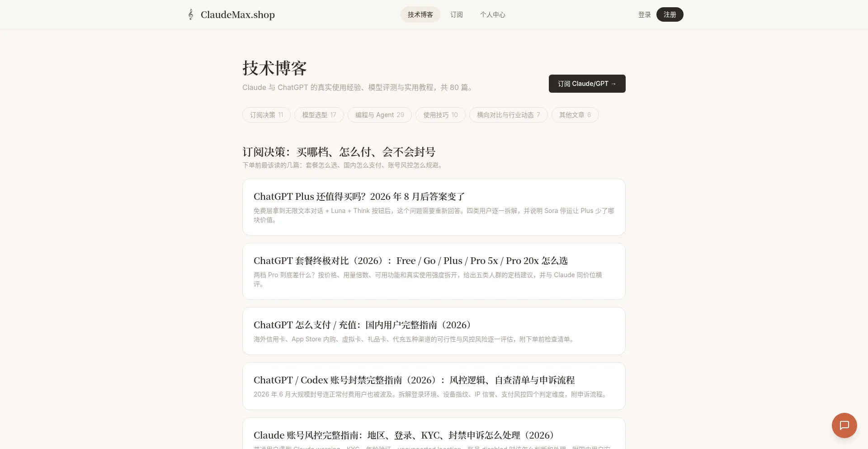
Task: Open the 订阅 nav tab
Action: pyautogui.click(x=456, y=14)
